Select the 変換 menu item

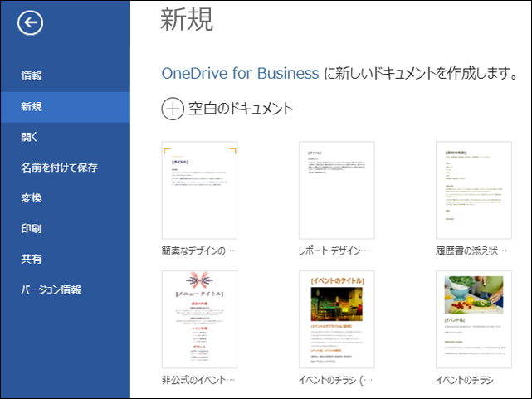point(32,198)
